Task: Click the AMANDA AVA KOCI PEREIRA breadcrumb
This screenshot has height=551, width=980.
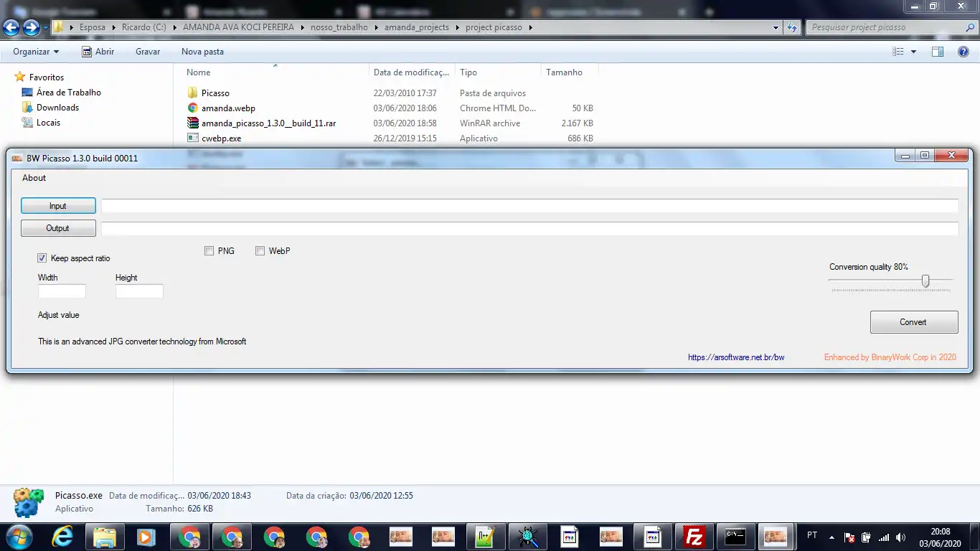Action: tap(238, 27)
